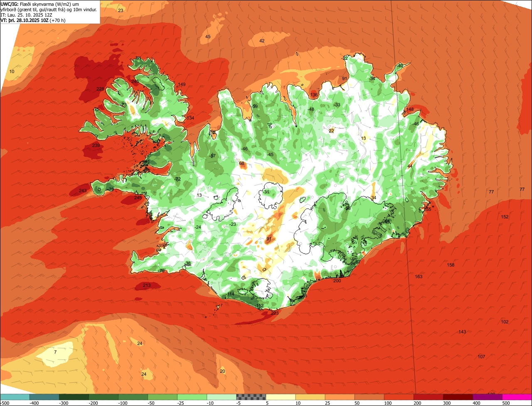Click the '23' value at the top left
The width and height of the screenshot is (532, 406).
pos(121,10)
